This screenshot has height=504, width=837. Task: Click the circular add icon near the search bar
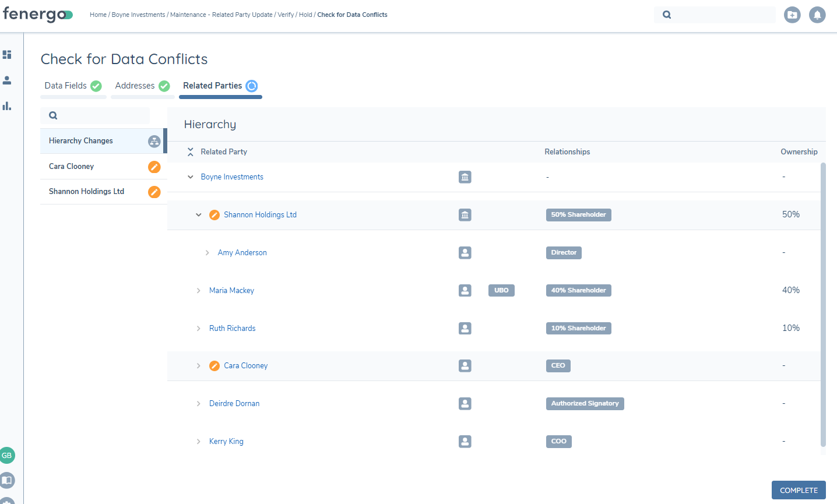pyautogui.click(x=792, y=15)
